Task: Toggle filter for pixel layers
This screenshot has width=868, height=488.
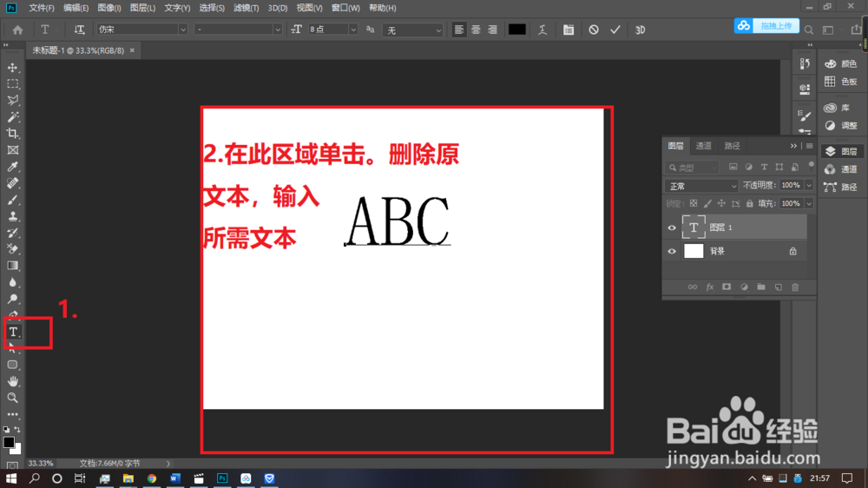Action: [733, 168]
